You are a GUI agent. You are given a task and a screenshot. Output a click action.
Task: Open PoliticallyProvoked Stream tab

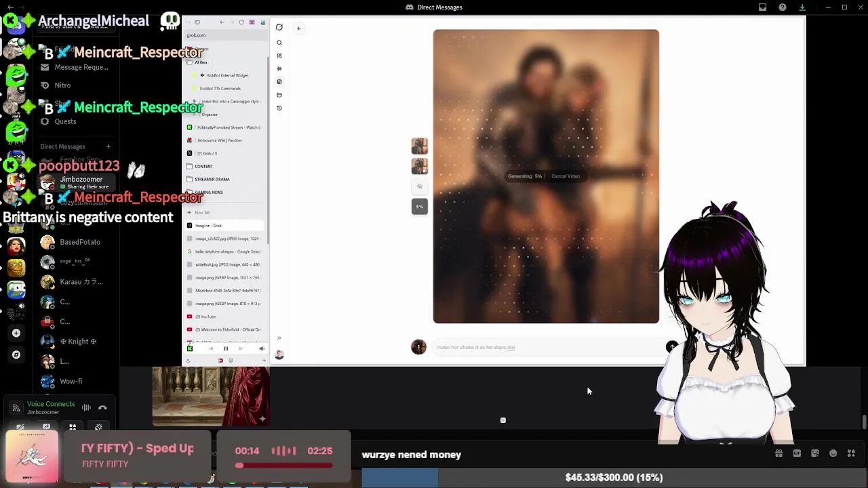coord(224,127)
